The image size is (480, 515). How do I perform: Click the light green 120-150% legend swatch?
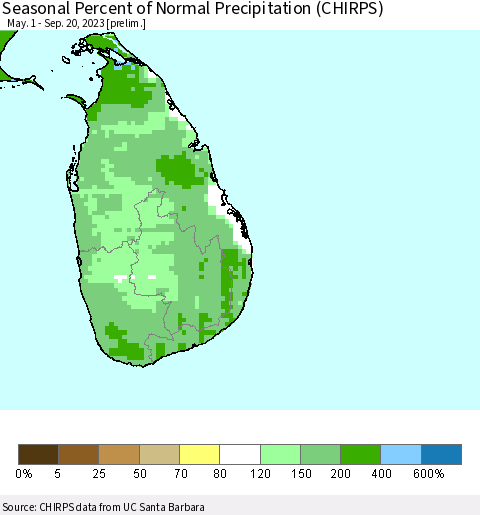tap(280, 454)
